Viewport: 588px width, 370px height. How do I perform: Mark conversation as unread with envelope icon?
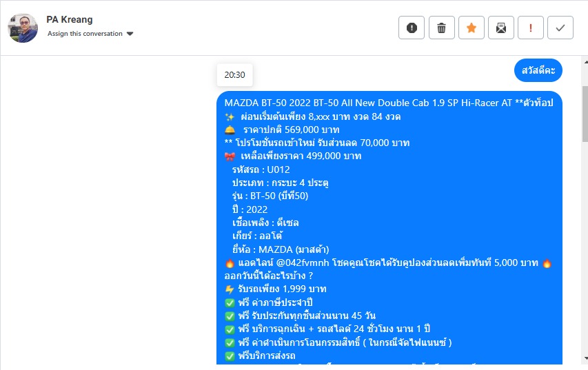(501, 28)
